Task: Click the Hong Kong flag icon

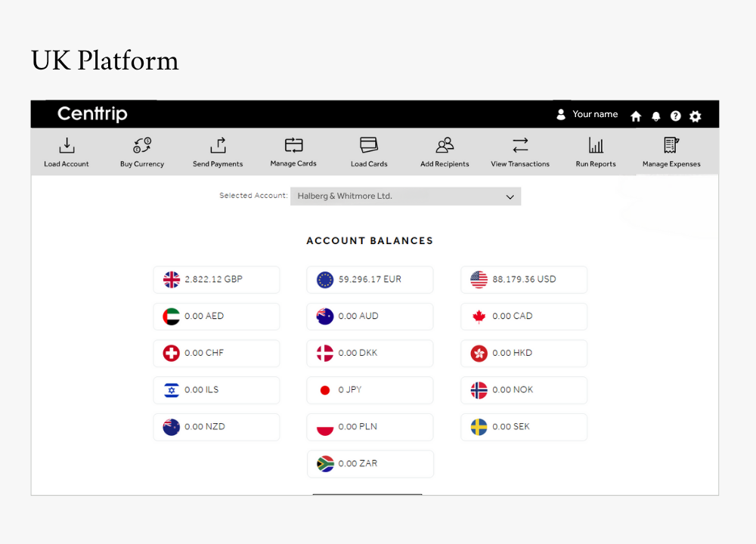Action: pos(479,353)
